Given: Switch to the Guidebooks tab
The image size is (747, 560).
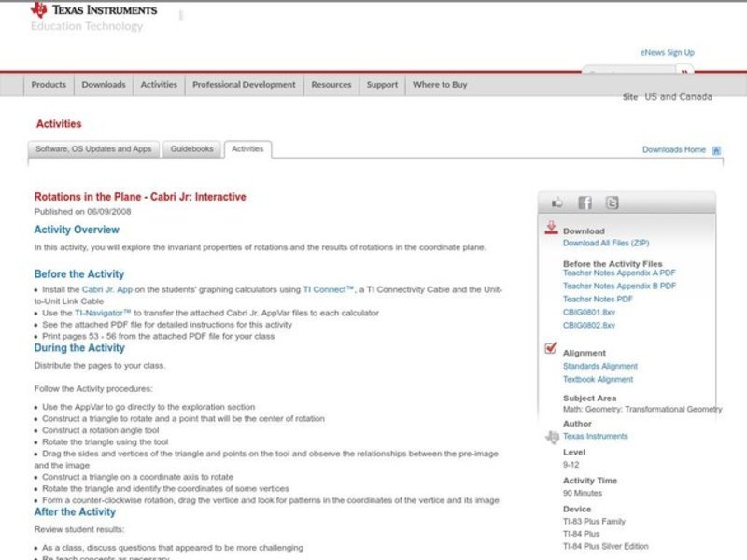Looking at the screenshot, I should tap(191, 149).
